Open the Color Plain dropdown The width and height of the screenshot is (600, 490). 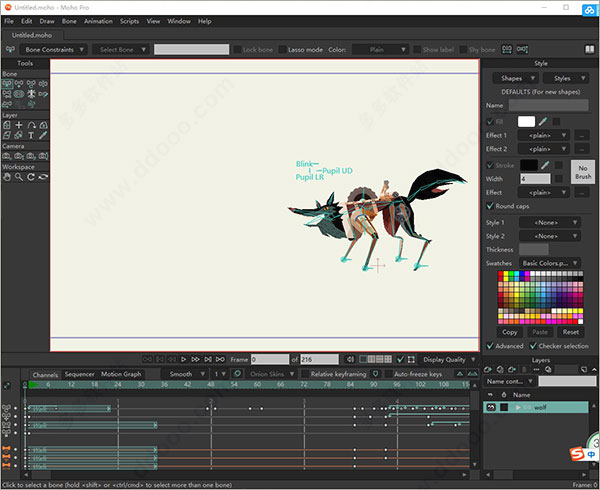[380, 49]
